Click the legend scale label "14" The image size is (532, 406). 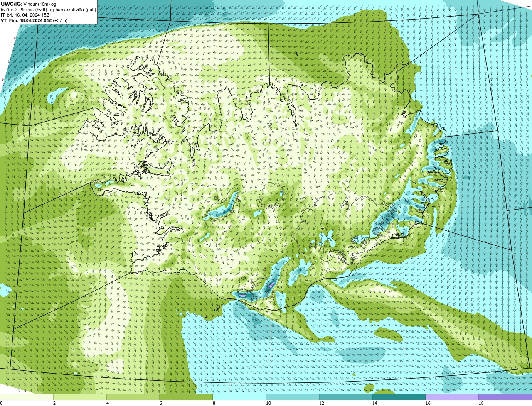point(375,403)
